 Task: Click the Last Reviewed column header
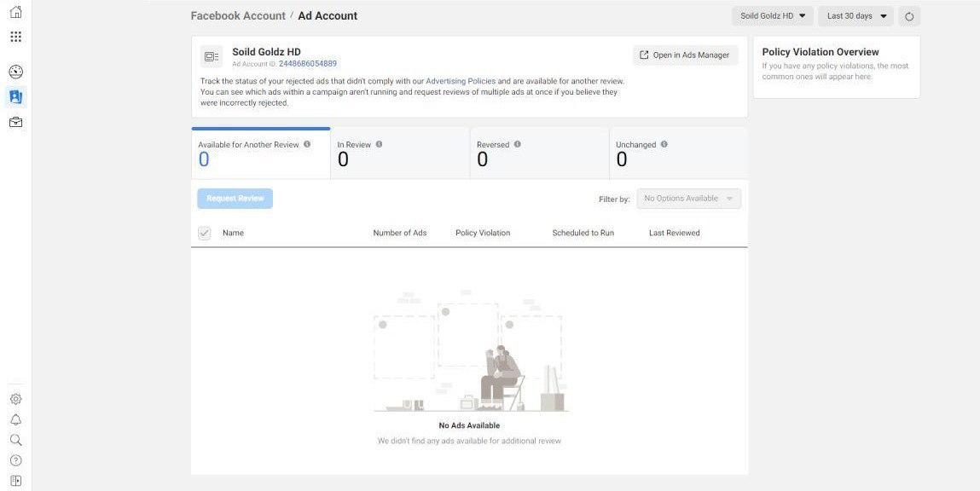[x=675, y=233]
